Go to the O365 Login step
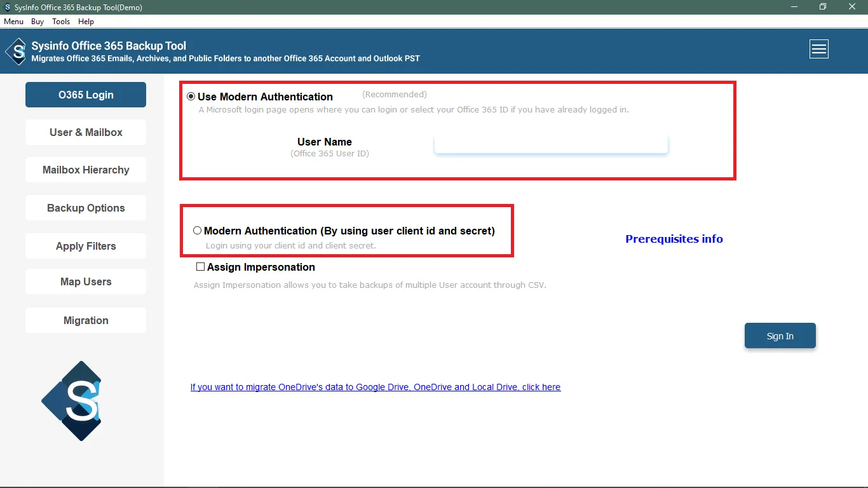This screenshot has width=868, height=488. [86, 95]
